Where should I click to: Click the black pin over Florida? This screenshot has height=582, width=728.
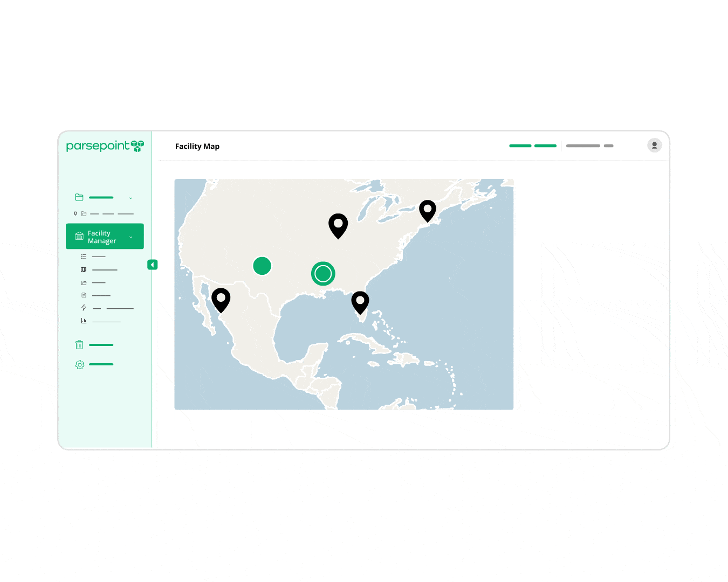(360, 301)
